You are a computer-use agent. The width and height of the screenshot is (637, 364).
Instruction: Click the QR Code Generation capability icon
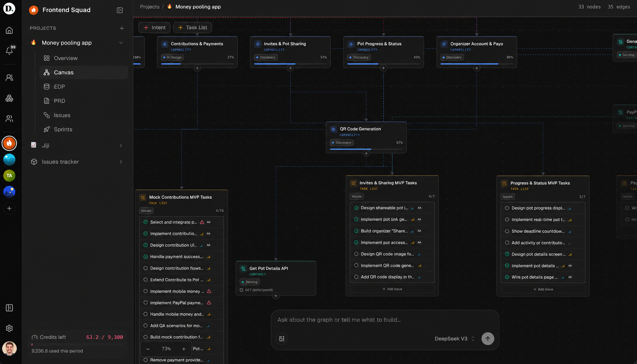[334, 129]
